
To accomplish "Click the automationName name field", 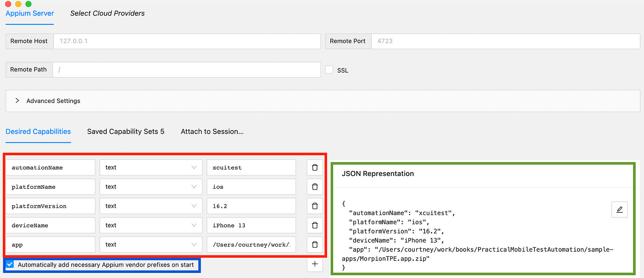I will (51, 168).
